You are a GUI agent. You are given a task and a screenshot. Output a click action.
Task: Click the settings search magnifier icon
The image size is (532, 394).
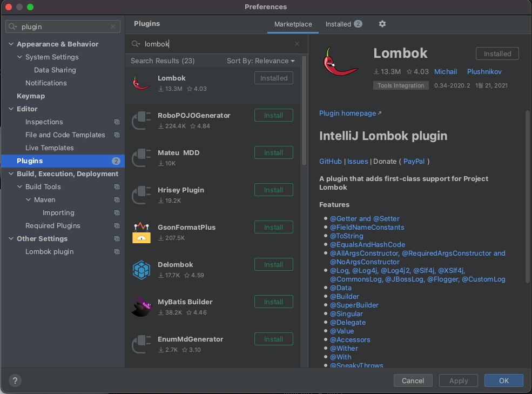pos(12,26)
